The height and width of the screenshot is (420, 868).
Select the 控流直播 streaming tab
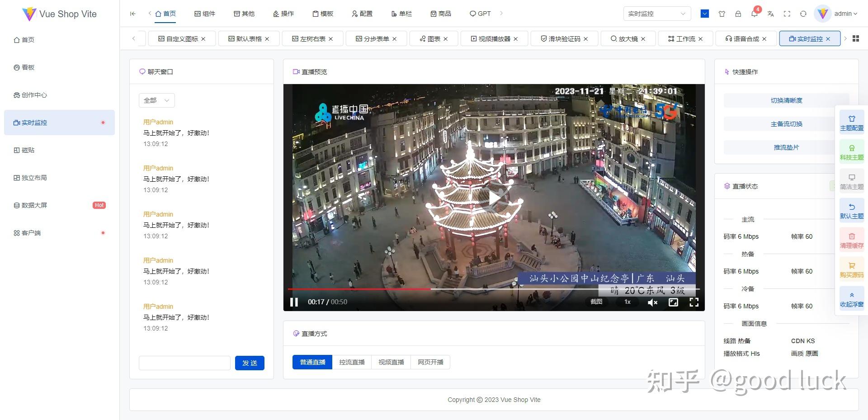pos(352,362)
